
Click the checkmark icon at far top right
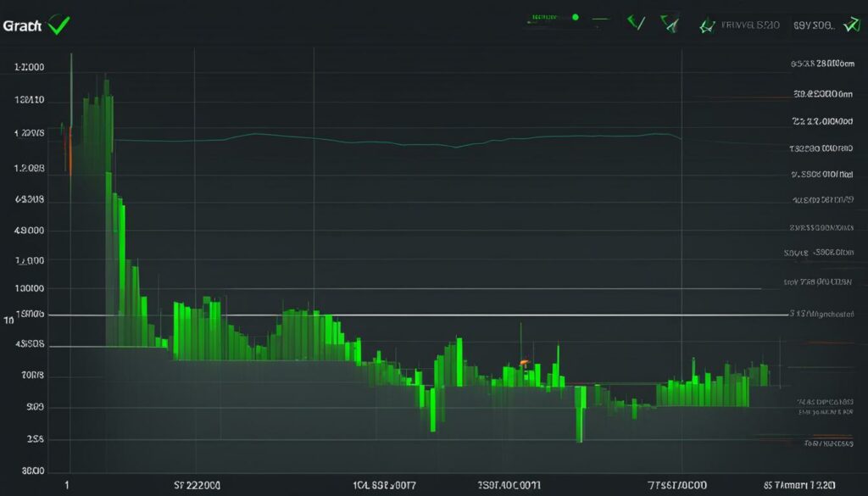tap(850, 23)
